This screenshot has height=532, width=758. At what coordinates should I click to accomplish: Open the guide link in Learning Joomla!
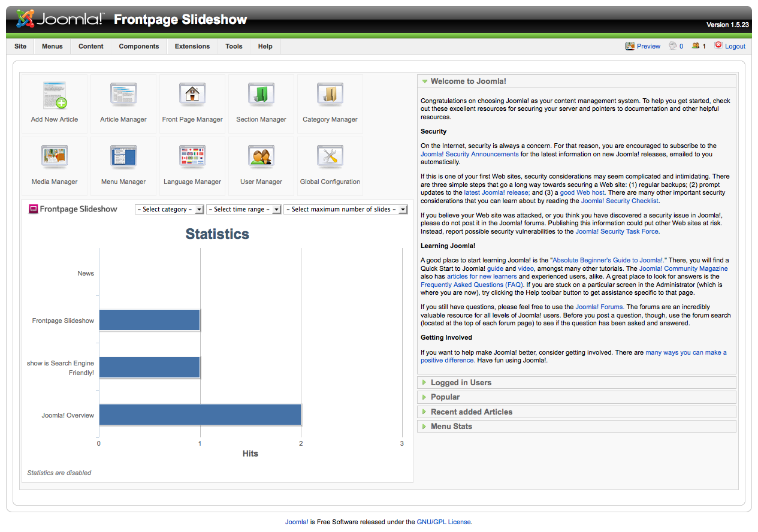pyautogui.click(x=495, y=268)
